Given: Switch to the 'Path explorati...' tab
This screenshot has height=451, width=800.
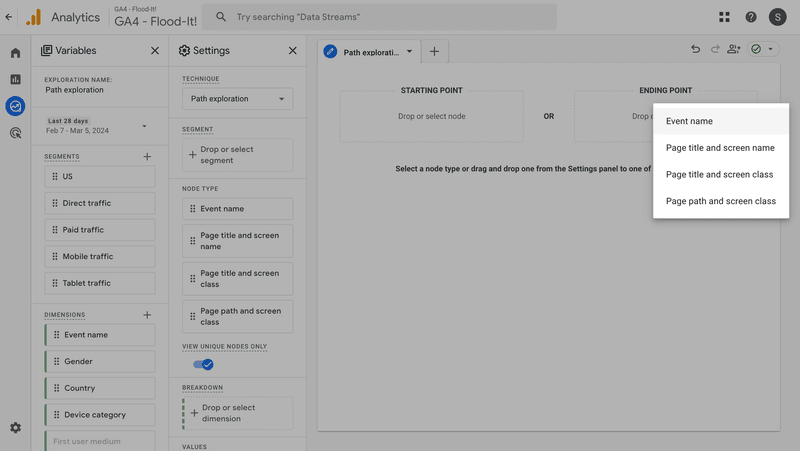Looking at the screenshot, I should 371,52.
